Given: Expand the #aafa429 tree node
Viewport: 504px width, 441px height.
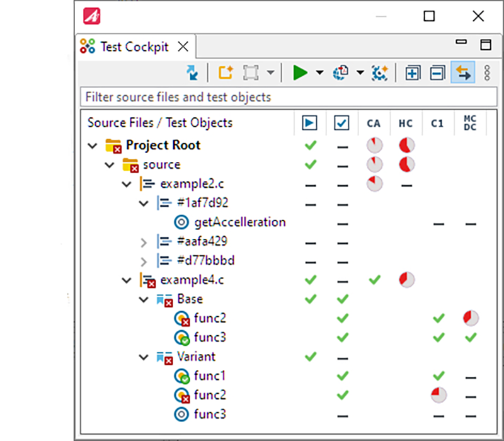Looking at the screenshot, I should tap(144, 241).
